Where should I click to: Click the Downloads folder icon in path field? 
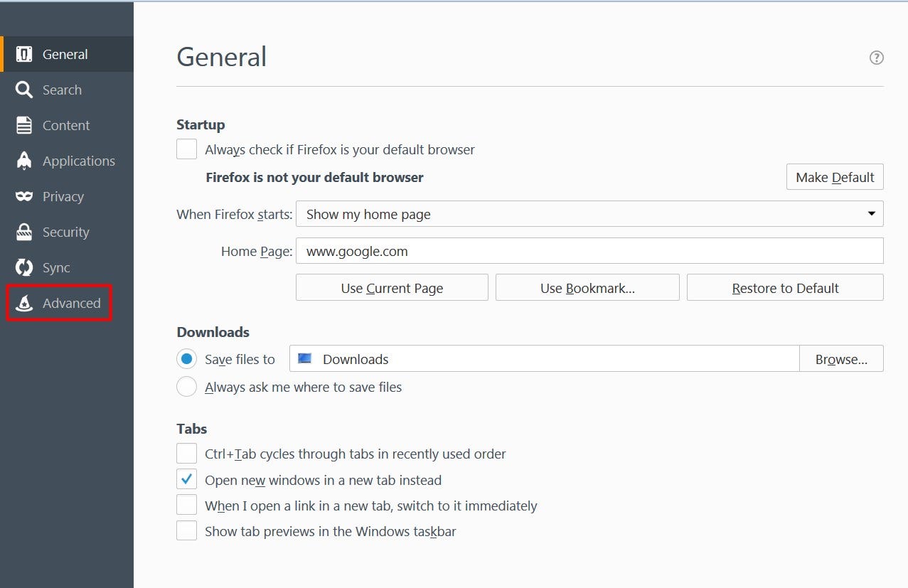[305, 358]
